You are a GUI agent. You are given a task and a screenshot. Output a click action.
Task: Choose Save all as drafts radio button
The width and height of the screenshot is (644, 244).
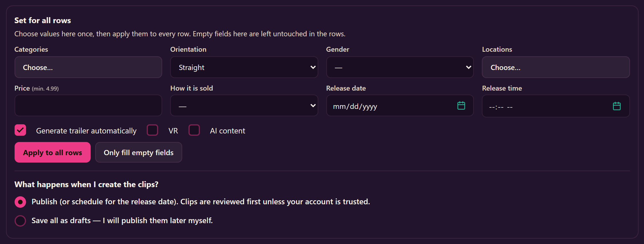[20, 221]
